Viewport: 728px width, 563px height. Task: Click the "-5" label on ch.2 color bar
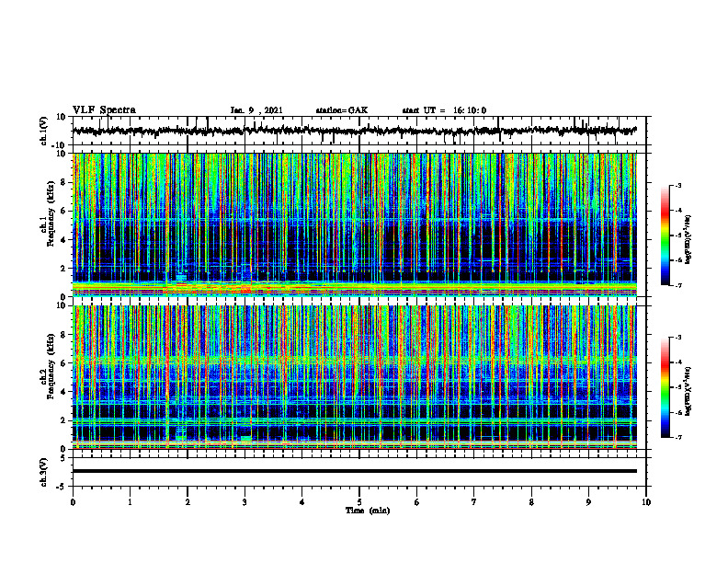pos(677,387)
